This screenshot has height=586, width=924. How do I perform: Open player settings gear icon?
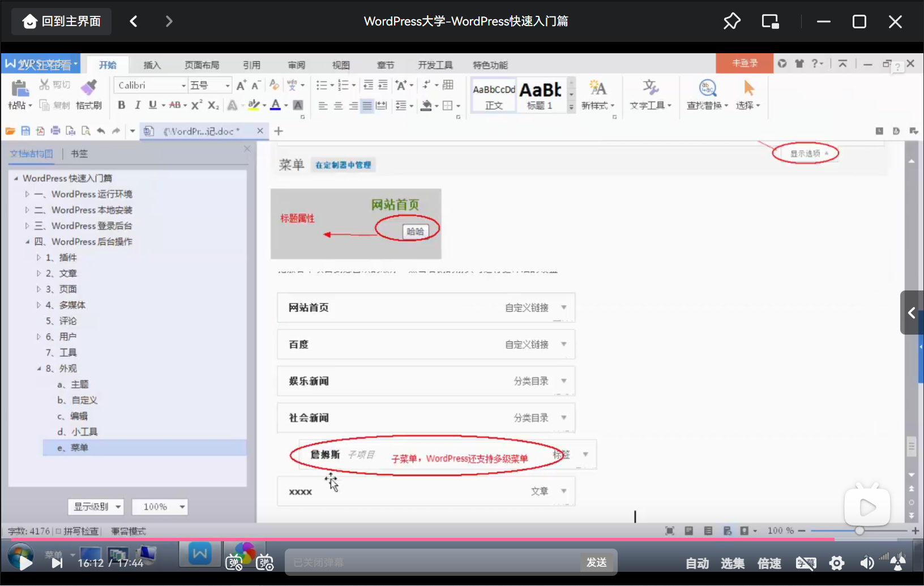pyautogui.click(x=837, y=563)
